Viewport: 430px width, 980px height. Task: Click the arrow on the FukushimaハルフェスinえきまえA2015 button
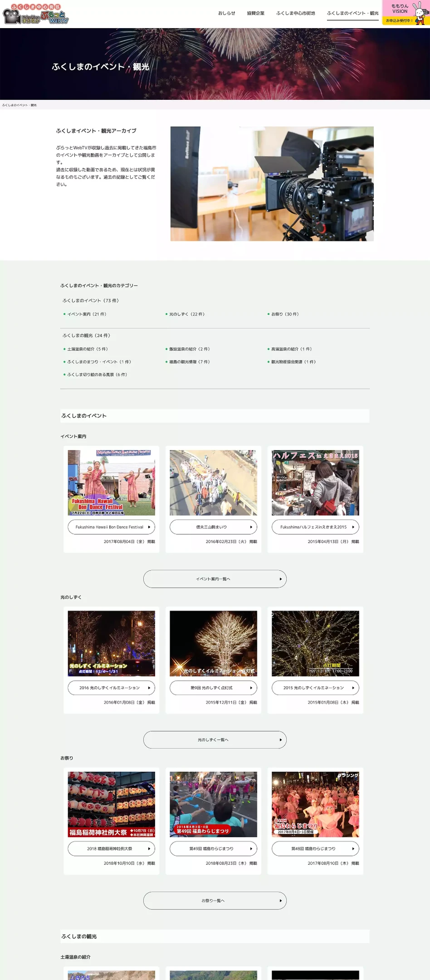click(353, 527)
